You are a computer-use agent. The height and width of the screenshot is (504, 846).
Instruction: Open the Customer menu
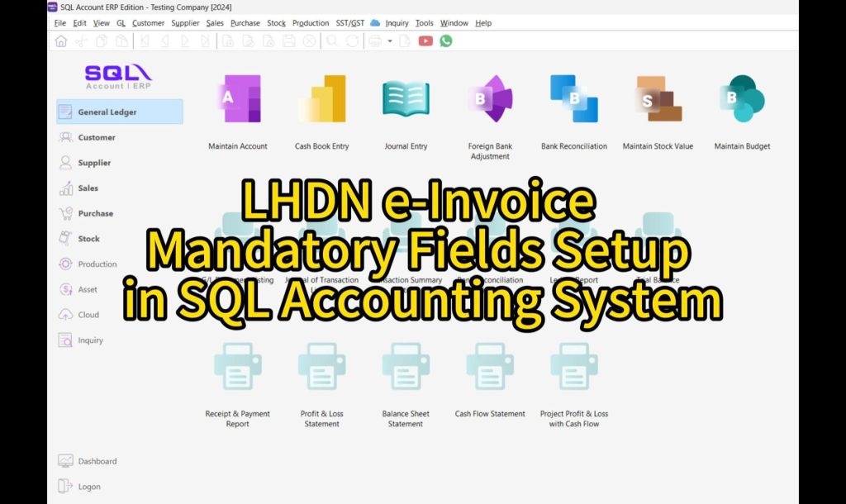pyautogui.click(x=149, y=23)
